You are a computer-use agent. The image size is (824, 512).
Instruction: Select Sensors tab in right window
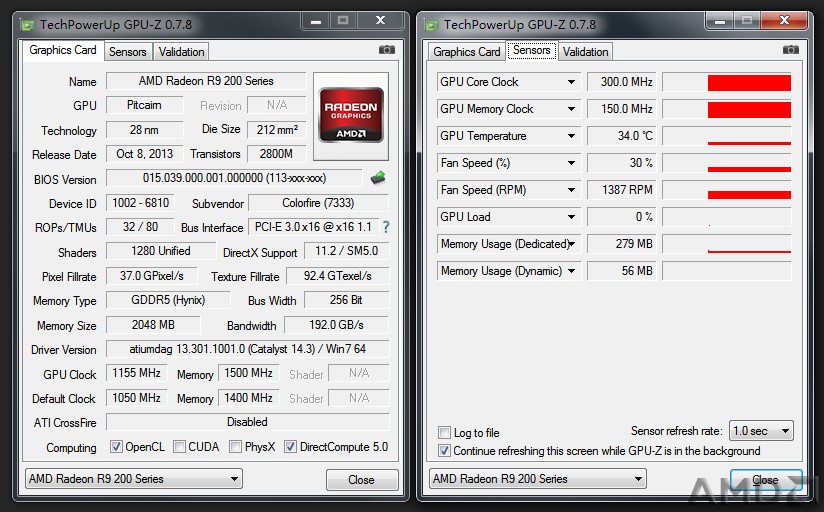(x=531, y=50)
